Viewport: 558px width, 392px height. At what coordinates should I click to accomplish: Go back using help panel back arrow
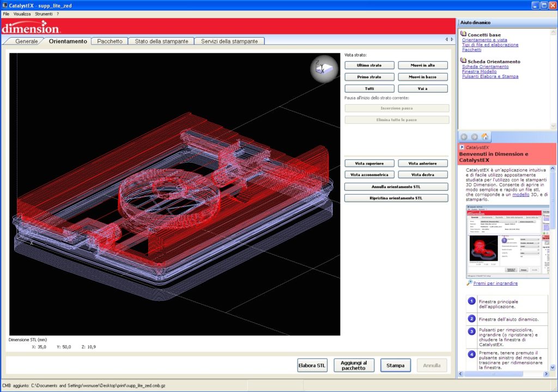pyautogui.click(x=464, y=137)
